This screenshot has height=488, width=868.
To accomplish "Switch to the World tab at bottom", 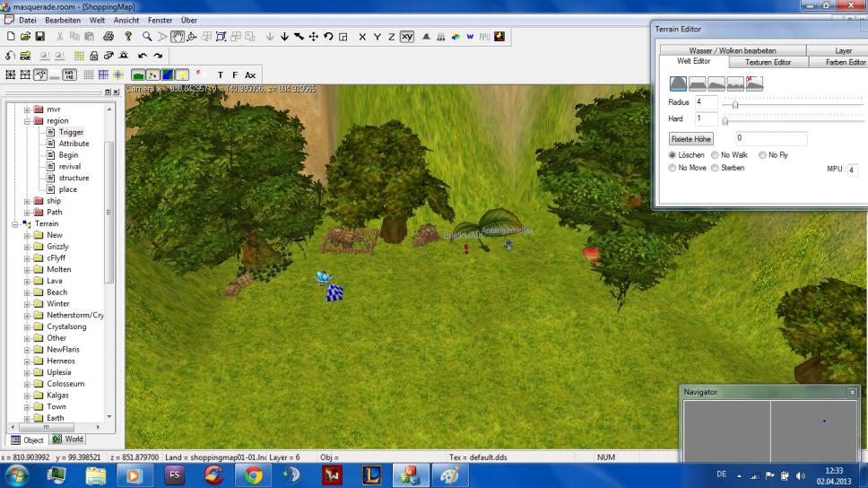I will coord(68,440).
